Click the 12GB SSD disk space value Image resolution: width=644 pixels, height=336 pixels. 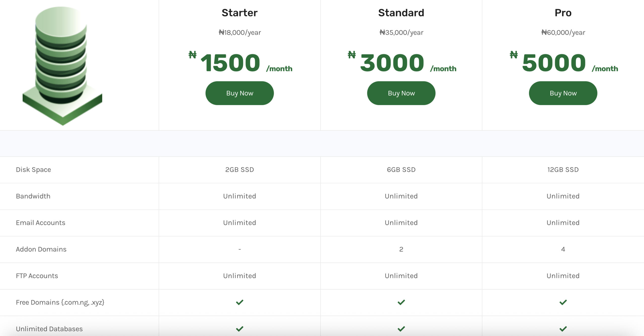pos(563,170)
